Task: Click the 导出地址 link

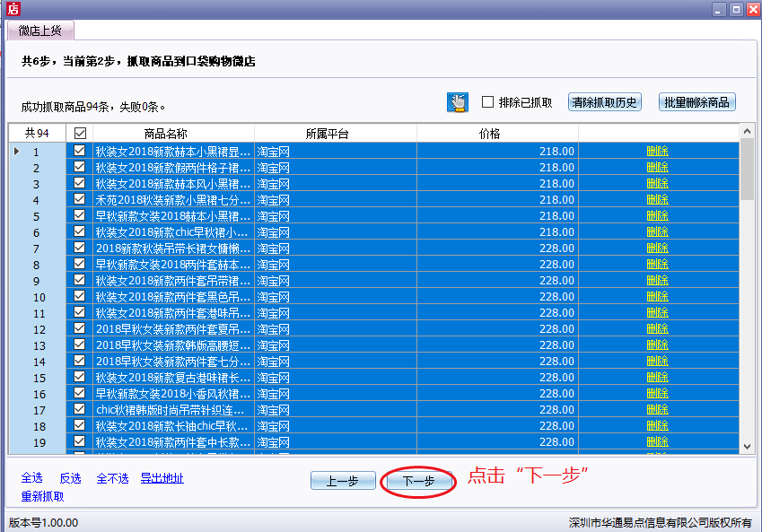Action: 162,478
